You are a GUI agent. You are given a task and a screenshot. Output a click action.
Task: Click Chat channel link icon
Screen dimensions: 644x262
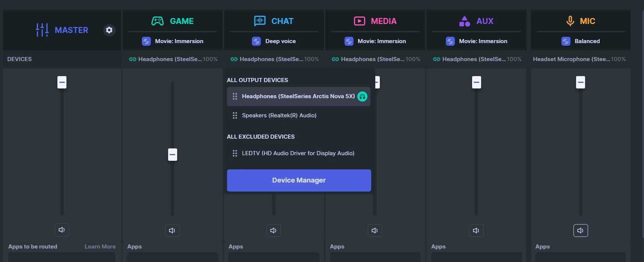[234, 59]
